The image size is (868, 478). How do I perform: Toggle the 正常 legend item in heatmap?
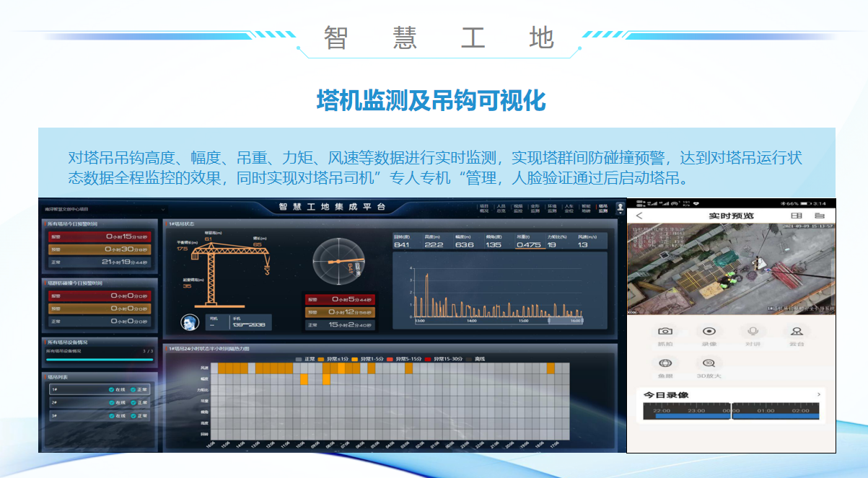pyautogui.click(x=304, y=358)
